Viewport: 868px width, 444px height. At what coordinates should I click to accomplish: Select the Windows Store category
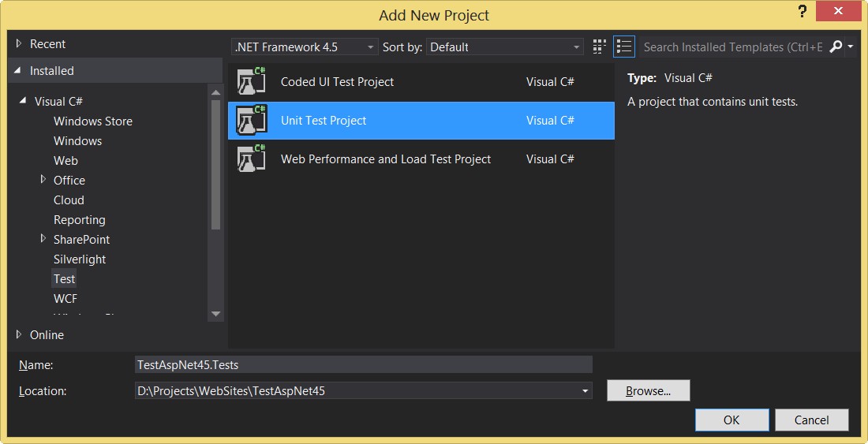(x=93, y=121)
